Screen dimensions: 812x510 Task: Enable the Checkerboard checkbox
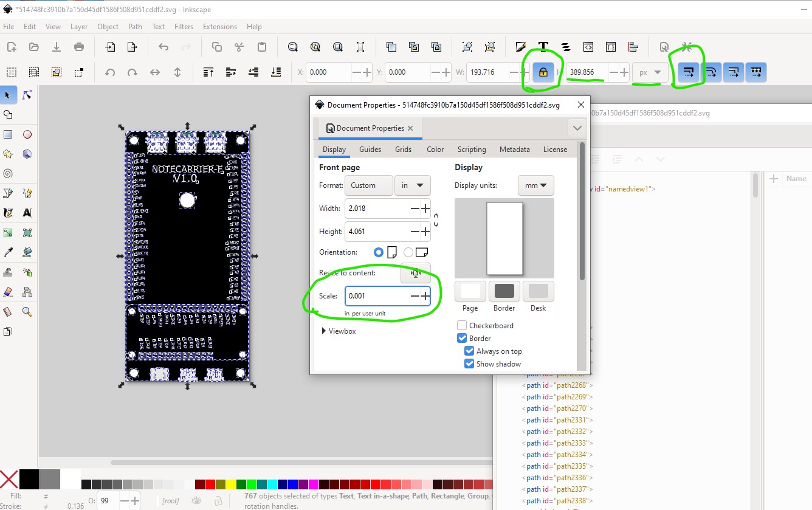point(462,326)
